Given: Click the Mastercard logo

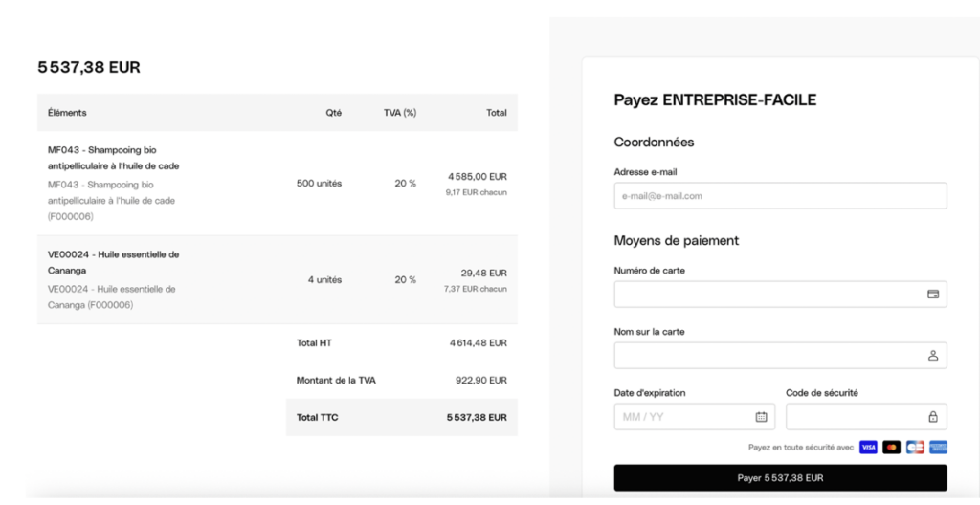Looking at the screenshot, I should (x=891, y=447).
